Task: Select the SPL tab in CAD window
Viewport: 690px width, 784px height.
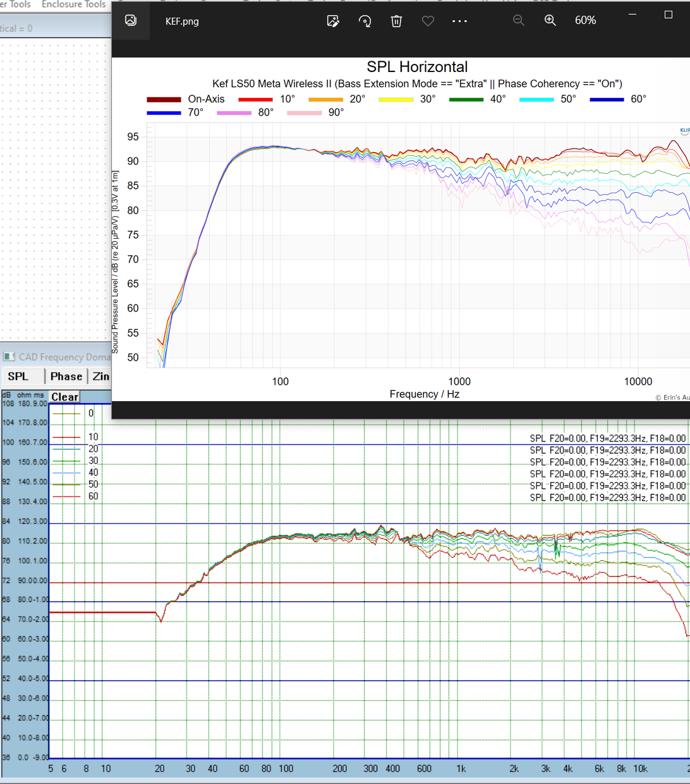Action: [x=23, y=377]
